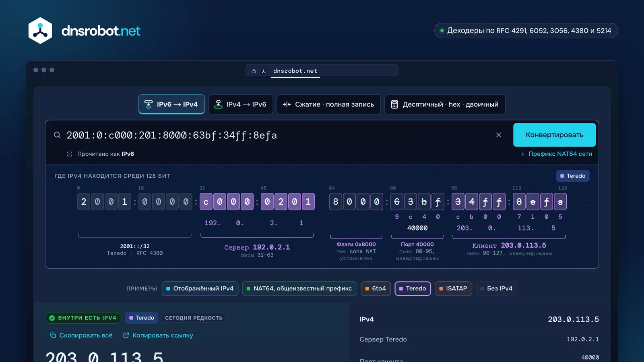Click the Teredo tag in results
The width and height of the screenshot is (644, 362).
click(x=142, y=318)
